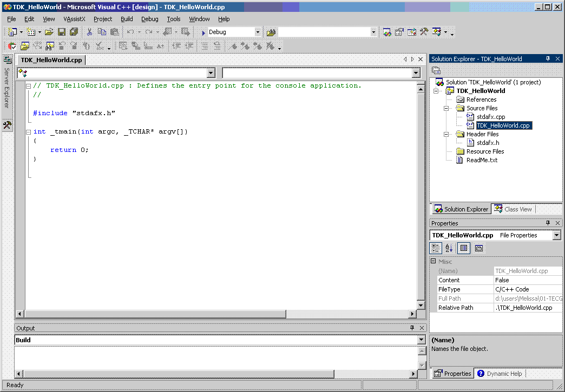Screen dimensions: 565x392
Task: Select stdafx.h under Header Files
Action: coord(488,143)
